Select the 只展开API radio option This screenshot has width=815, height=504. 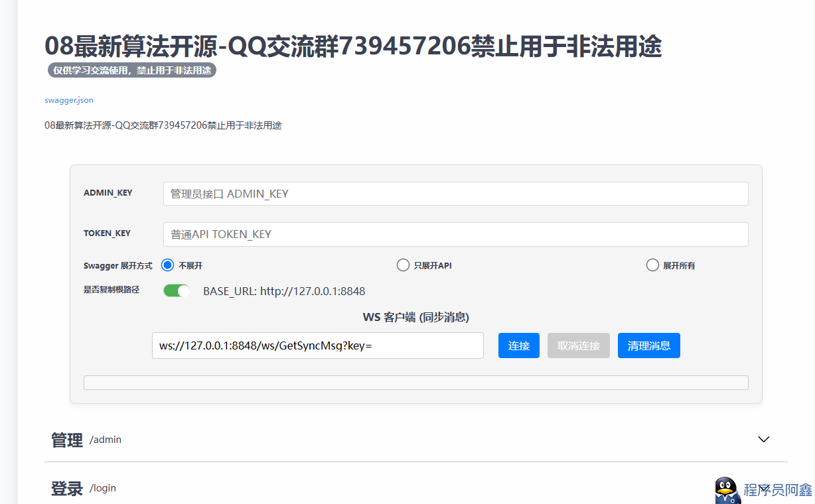coord(403,265)
